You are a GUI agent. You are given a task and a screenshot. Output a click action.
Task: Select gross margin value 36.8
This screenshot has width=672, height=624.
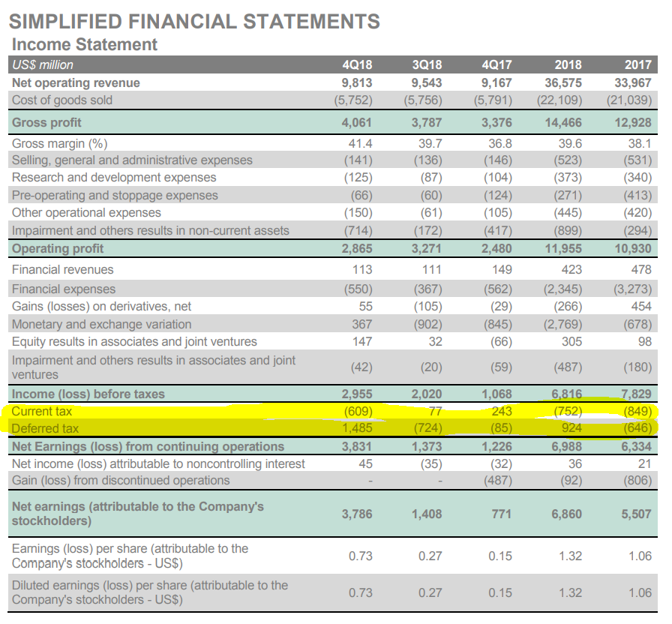click(500, 143)
